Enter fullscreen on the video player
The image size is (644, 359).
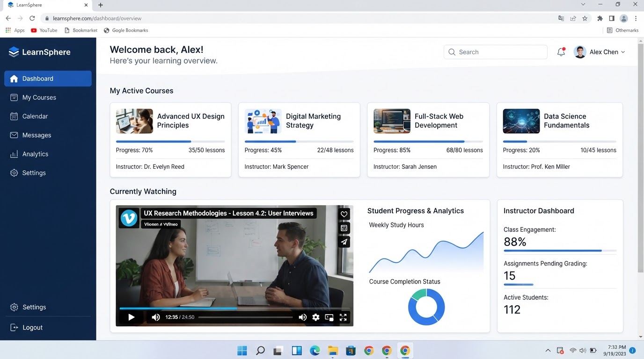pos(343,317)
